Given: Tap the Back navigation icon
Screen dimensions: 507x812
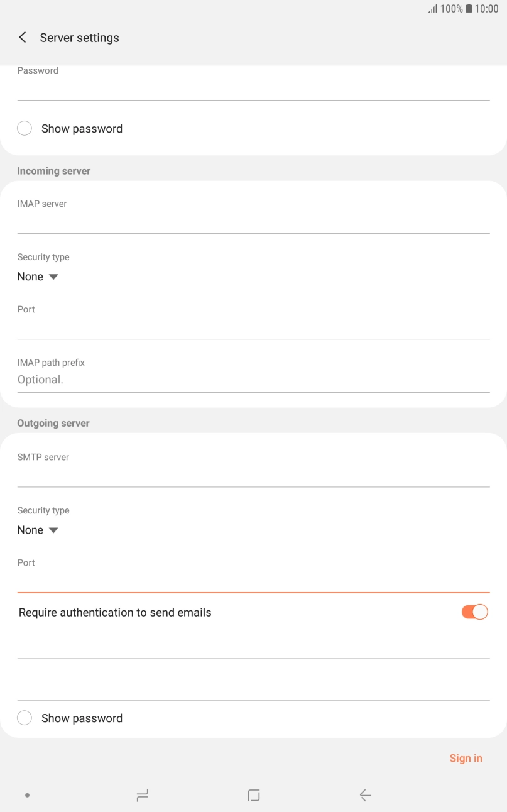Looking at the screenshot, I should [365, 794].
